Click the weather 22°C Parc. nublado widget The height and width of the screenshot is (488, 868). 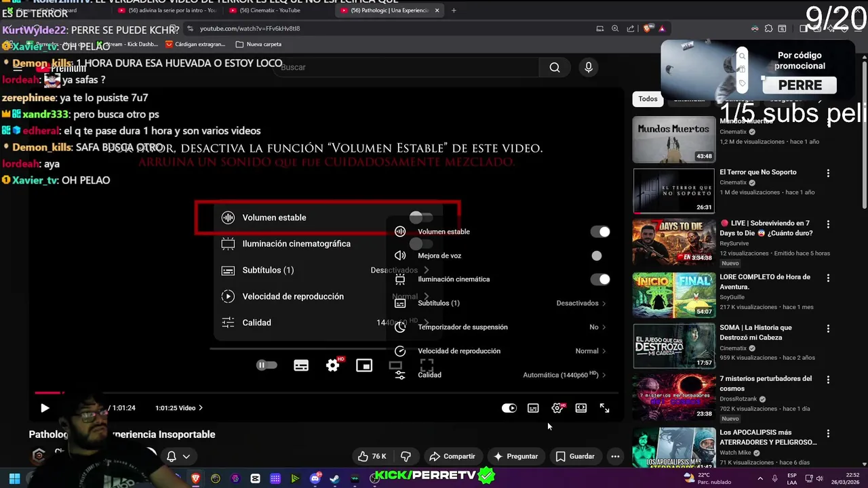point(707,479)
